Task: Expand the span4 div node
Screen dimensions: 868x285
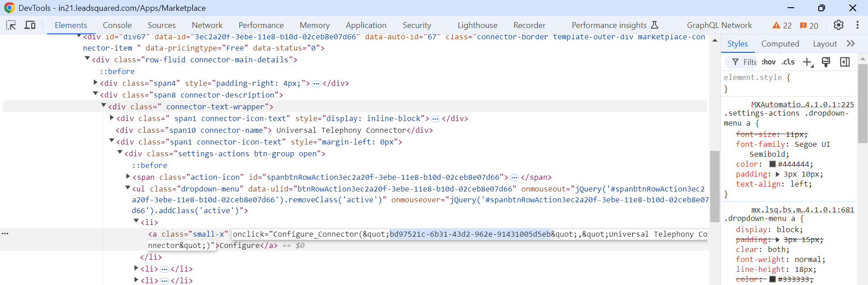Action: click(95, 83)
